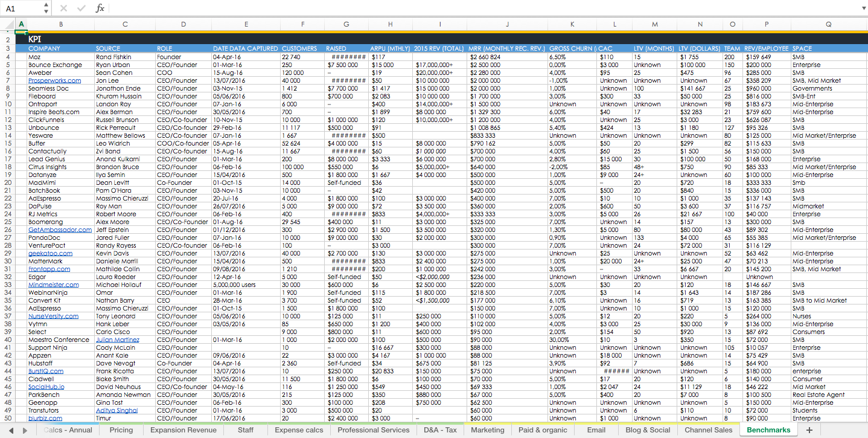Switch to the Channel Sales tab

[x=708, y=430]
